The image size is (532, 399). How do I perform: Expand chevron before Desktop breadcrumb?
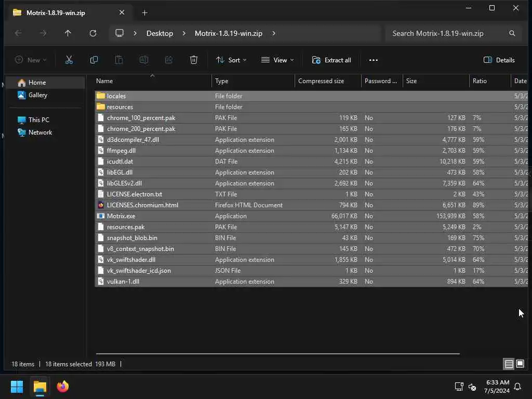[x=135, y=33]
